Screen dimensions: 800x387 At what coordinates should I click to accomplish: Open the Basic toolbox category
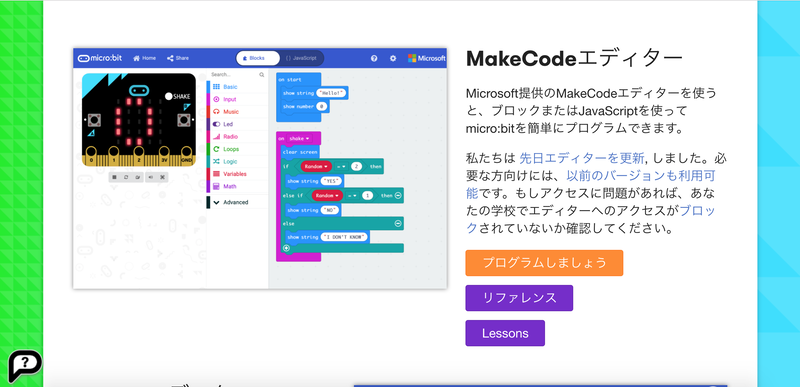click(237, 87)
